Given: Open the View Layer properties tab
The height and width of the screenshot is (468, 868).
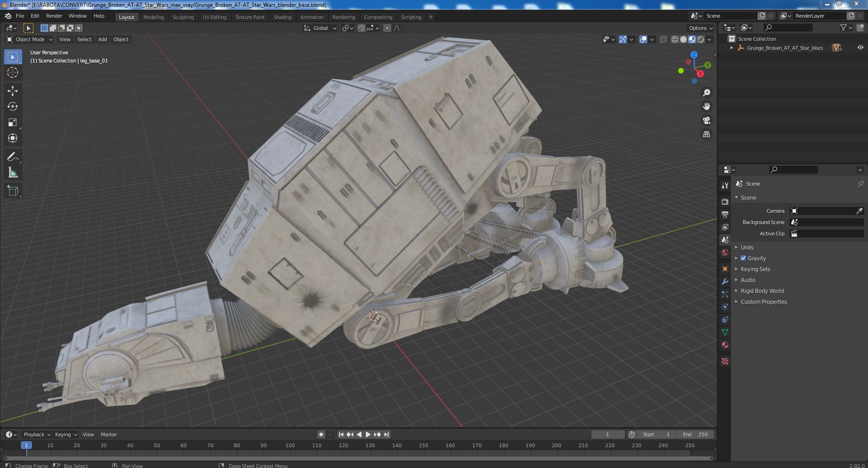Looking at the screenshot, I should click(725, 227).
